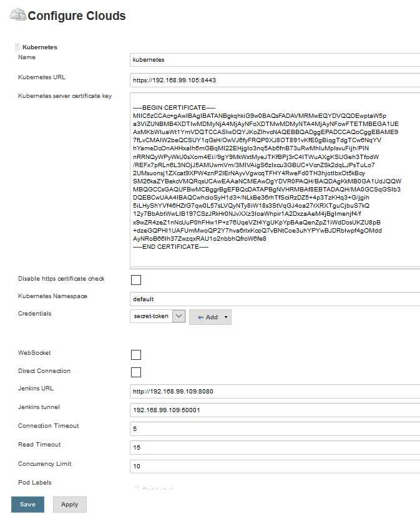Image resolution: width=420 pixels, height=517 pixels.
Task: Click the Jenkins URL label
Action: coord(36,389)
